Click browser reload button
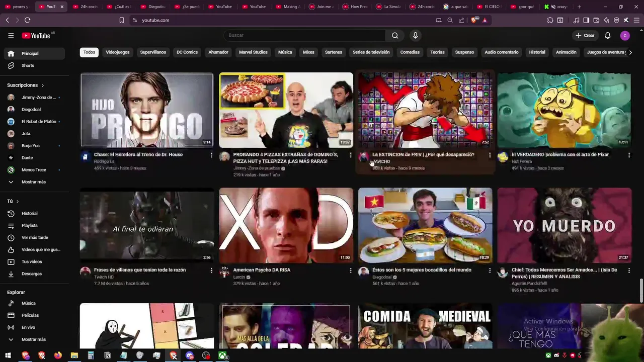The height and width of the screenshot is (362, 644). [27, 20]
